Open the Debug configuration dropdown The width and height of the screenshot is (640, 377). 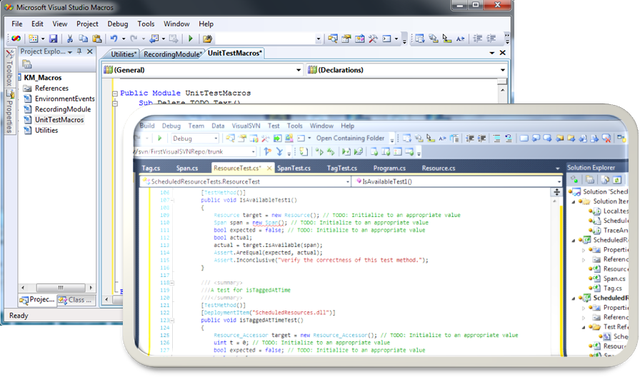point(216,139)
